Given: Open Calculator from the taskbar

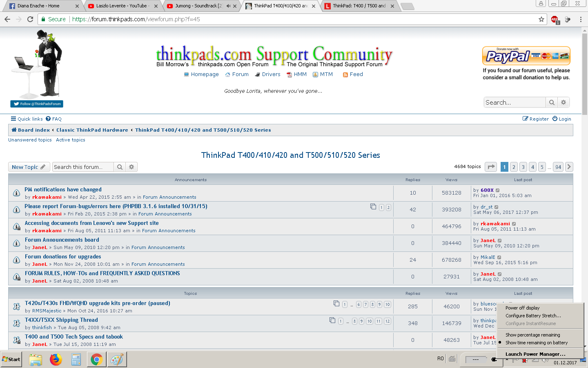Looking at the screenshot, I should click(76, 359).
